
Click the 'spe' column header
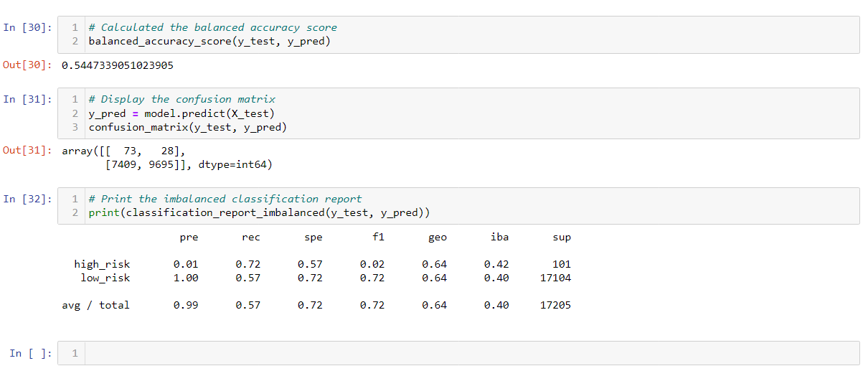[x=313, y=237]
